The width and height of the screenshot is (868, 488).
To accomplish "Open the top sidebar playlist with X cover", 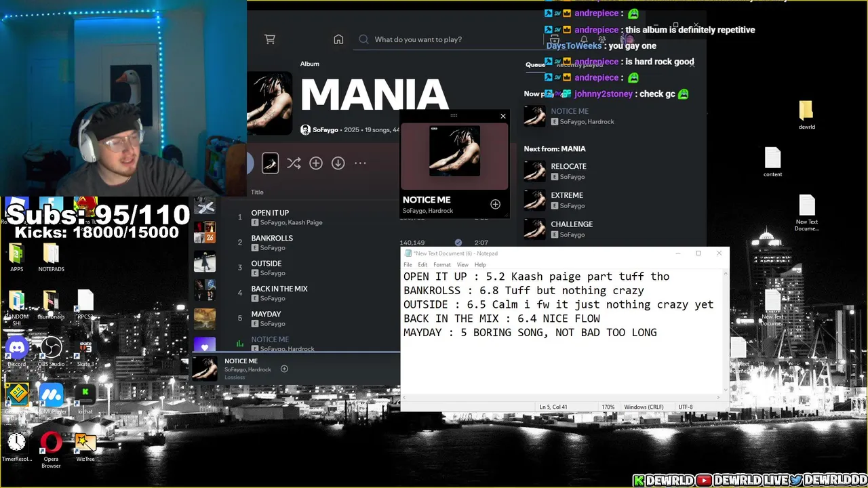I will click(x=205, y=206).
